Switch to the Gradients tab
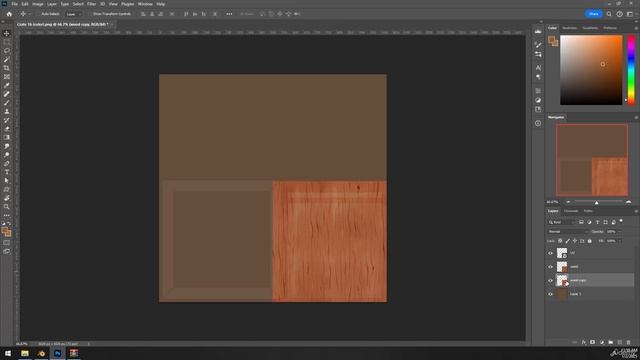The height and width of the screenshot is (360, 640). click(x=590, y=28)
